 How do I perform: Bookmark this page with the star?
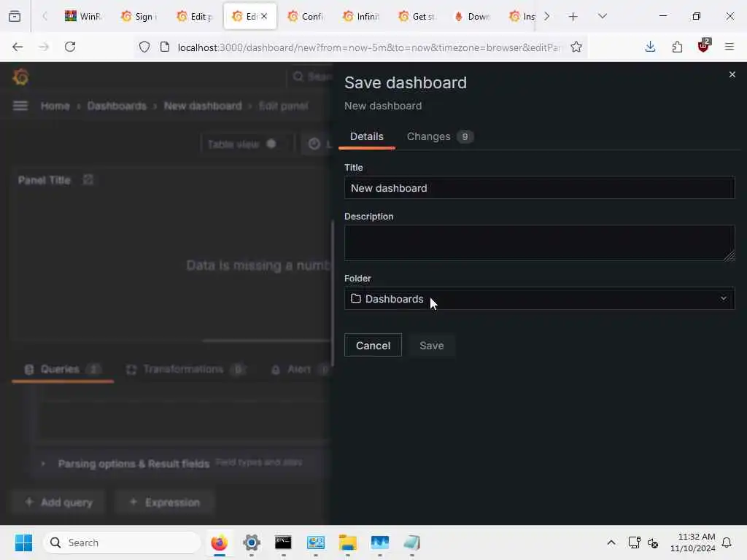tap(576, 47)
